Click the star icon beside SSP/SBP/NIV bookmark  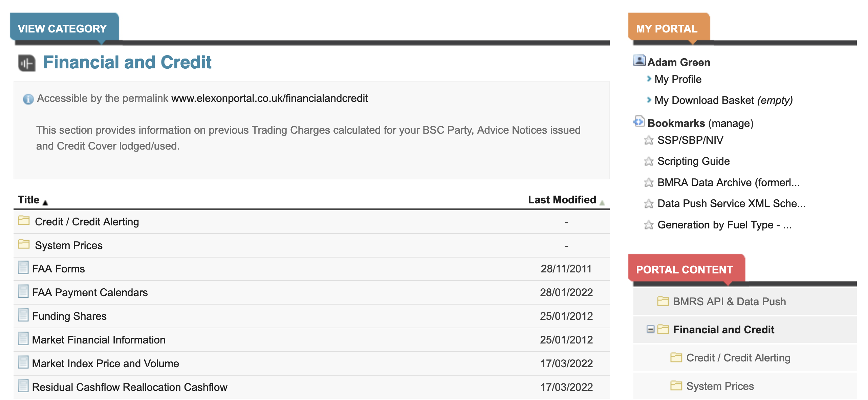coord(648,140)
